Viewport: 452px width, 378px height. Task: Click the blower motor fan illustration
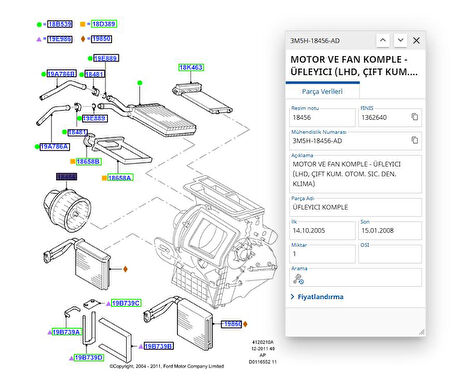click(x=67, y=210)
